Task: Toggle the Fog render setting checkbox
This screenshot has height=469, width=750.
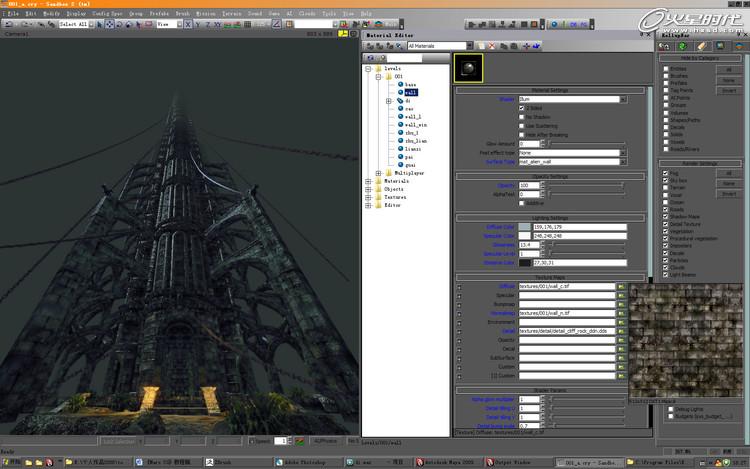Action: tap(666, 173)
